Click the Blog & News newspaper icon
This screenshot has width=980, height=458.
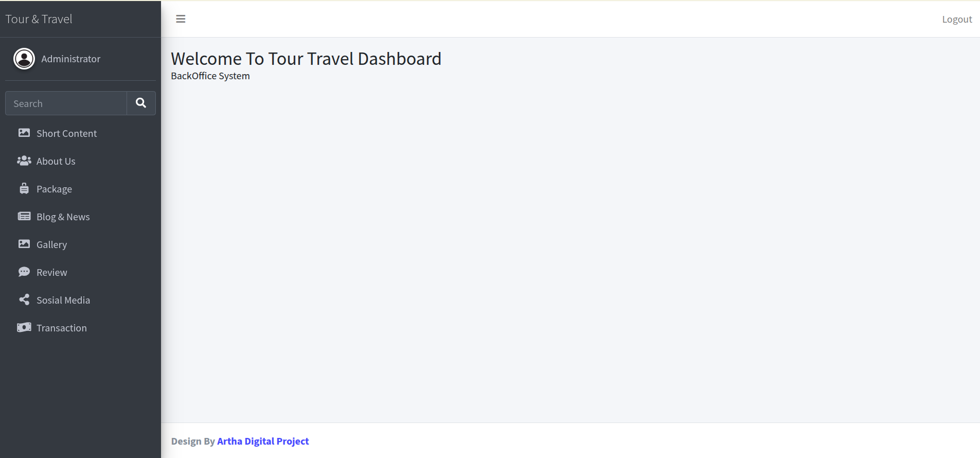24,216
